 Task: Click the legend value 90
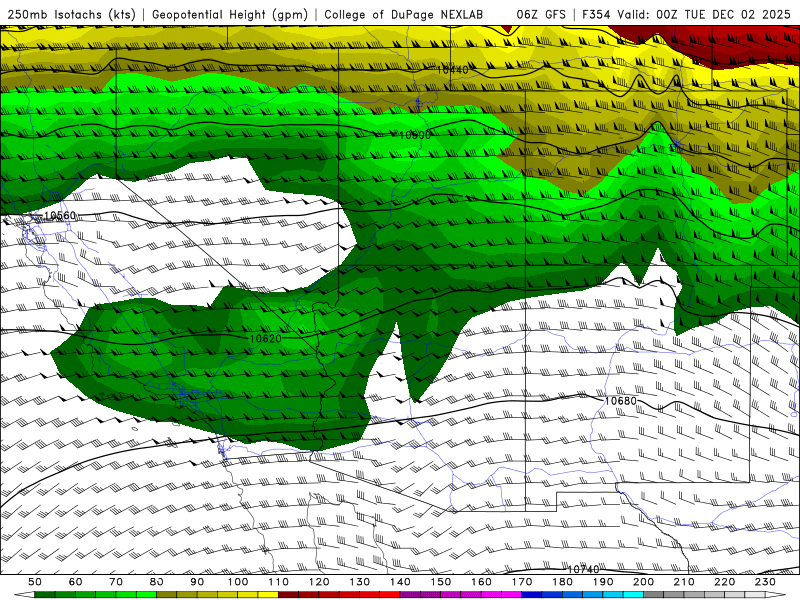(x=197, y=582)
